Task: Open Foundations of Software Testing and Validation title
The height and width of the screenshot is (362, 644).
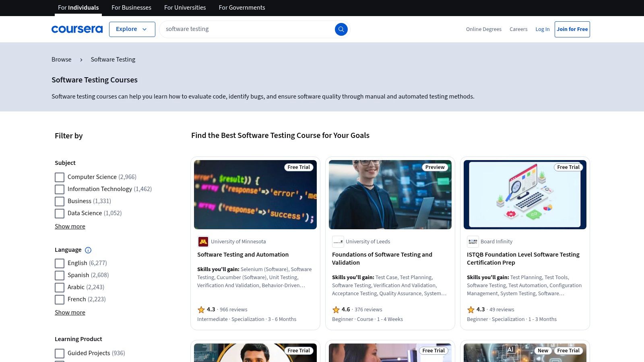Action: pos(382,259)
